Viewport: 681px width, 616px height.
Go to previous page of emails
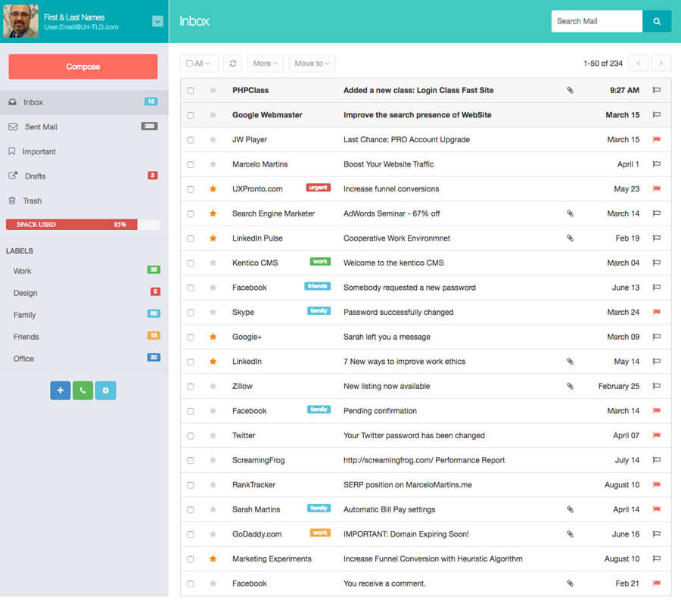(639, 64)
